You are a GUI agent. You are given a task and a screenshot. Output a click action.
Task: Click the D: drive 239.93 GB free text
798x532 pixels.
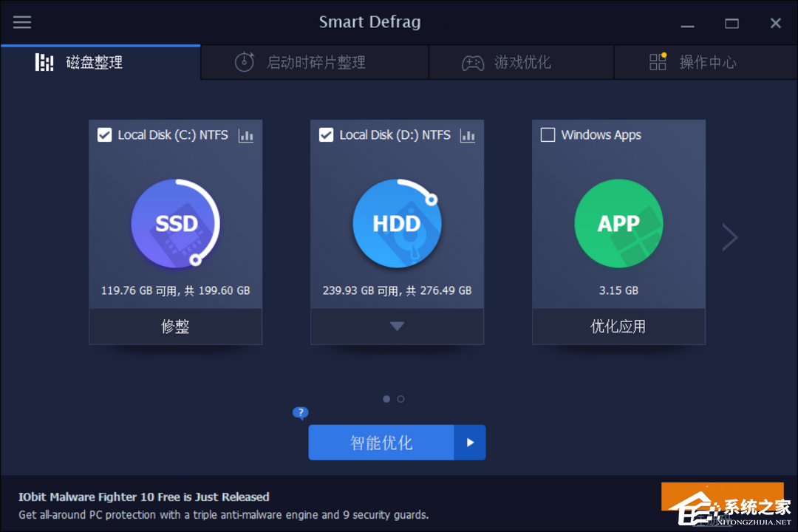coord(397,290)
